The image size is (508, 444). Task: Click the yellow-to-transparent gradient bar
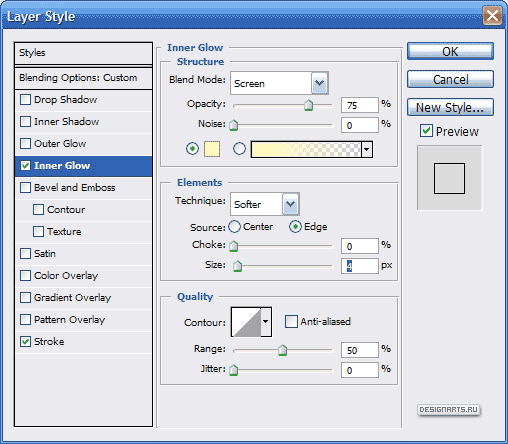pyautogui.click(x=306, y=149)
